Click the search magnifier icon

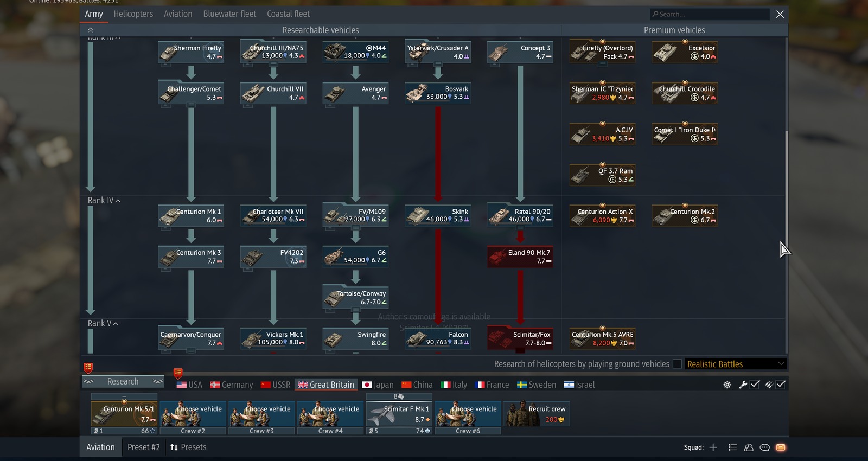(x=655, y=14)
